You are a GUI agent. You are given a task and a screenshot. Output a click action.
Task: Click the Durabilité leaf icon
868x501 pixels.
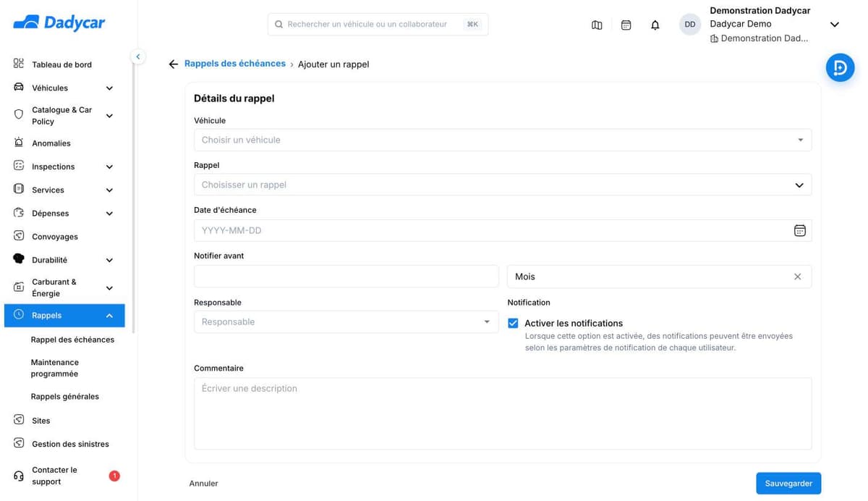click(19, 259)
